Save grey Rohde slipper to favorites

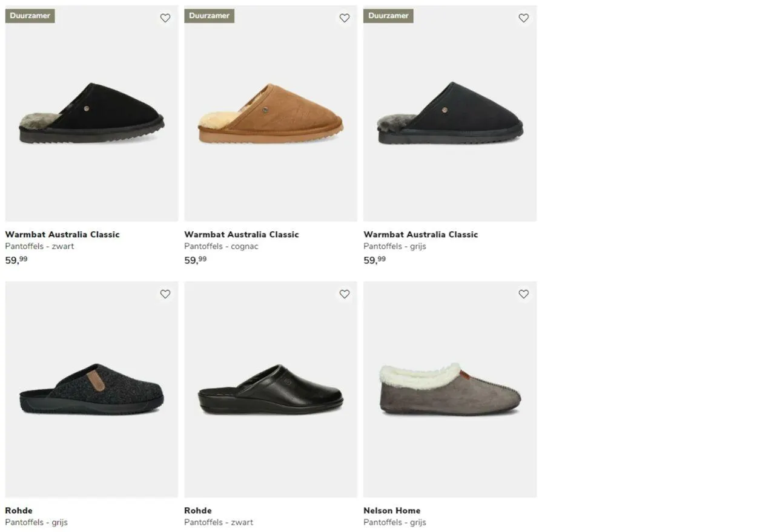165,294
